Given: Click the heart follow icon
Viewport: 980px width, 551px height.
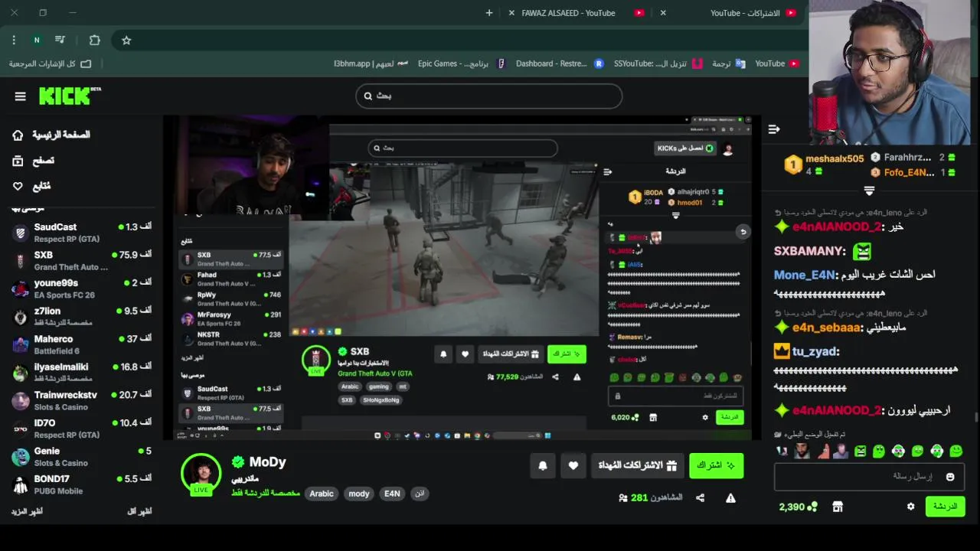Looking at the screenshot, I should pyautogui.click(x=573, y=465).
